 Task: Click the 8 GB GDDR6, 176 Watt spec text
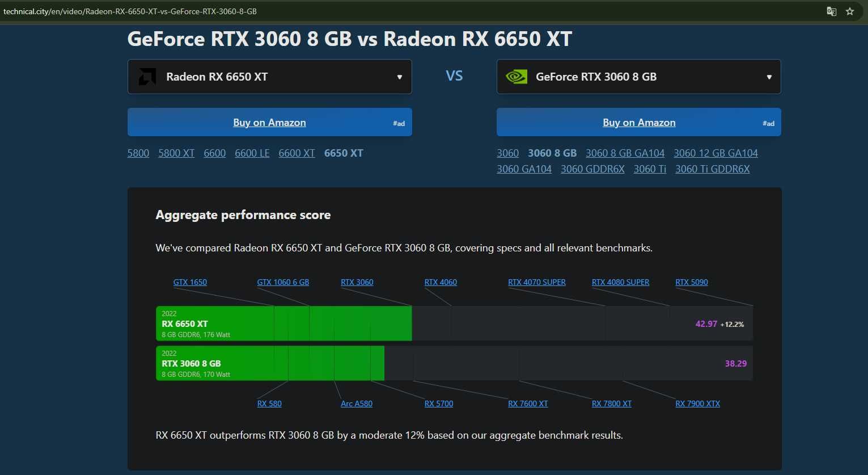pyautogui.click(x=196, y=335)
